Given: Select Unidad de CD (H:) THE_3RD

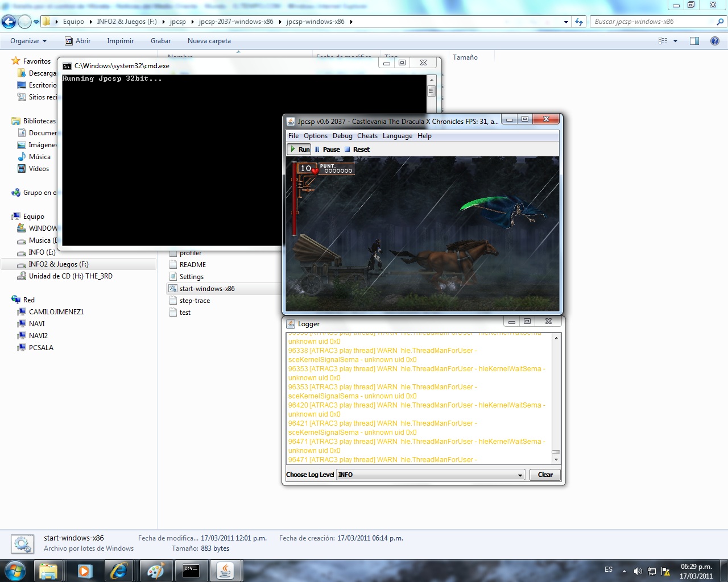Looking at the screenshot, I should click(71, 276).
